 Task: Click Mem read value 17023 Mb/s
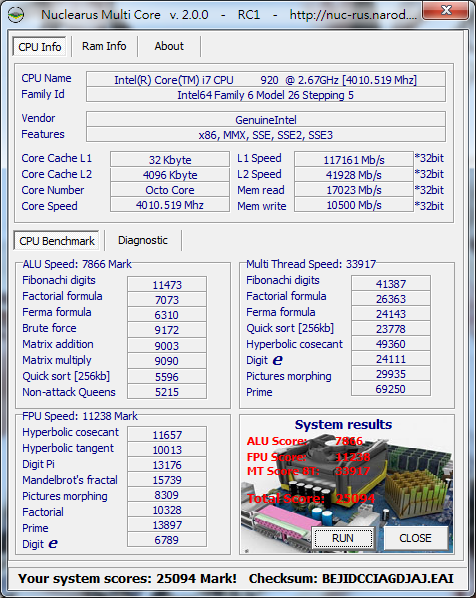pyautogui.click(x=354, y=190)
